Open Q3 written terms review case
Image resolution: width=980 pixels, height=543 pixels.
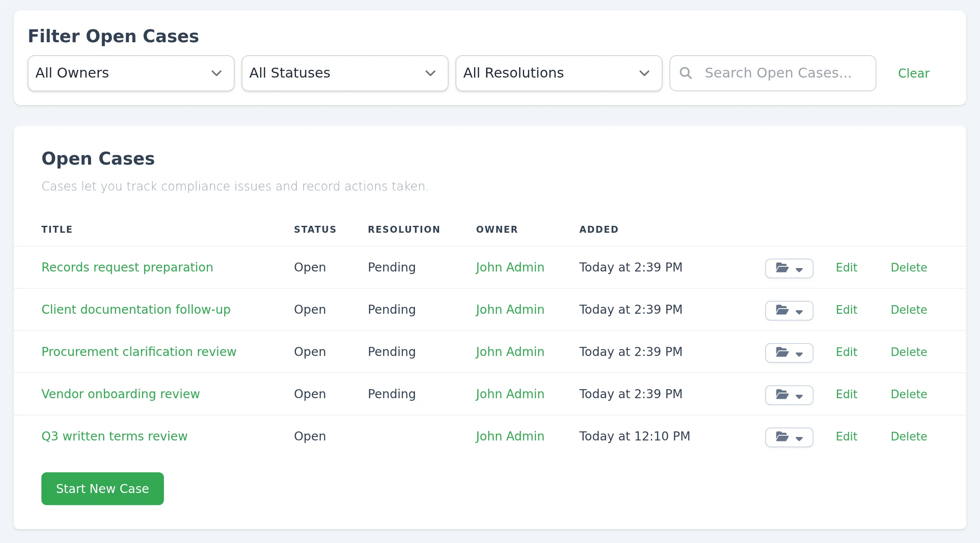pyautogui.click(x=114, y=436)
